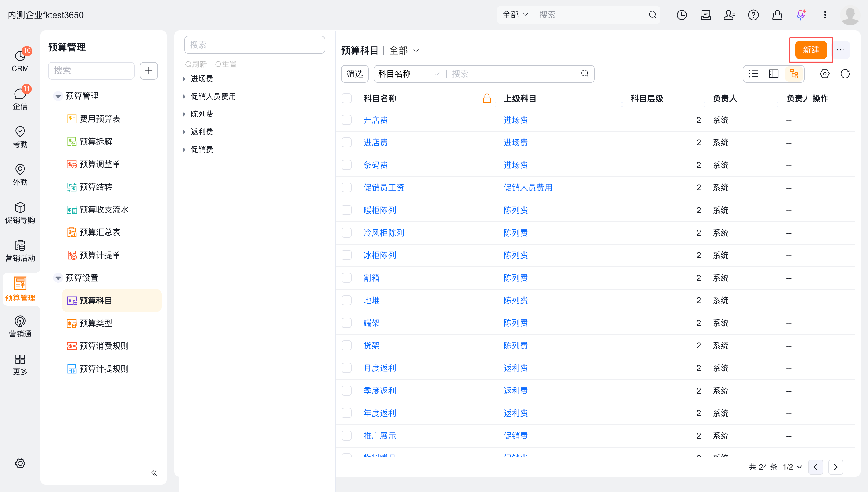Check the 开店费 row checkbox

click(346, 120)
